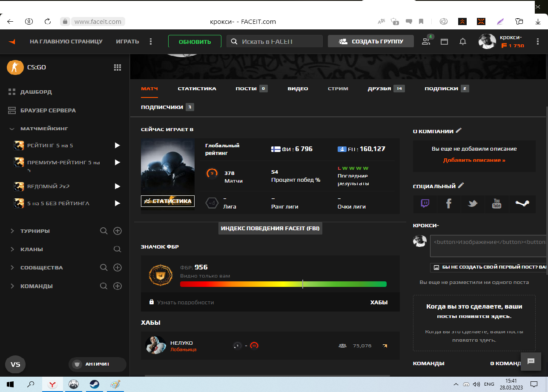Play РЕЙТИНГ 5 на 5 arrow
This screenshot has height=392, width=548.
[x=118, y=146]
